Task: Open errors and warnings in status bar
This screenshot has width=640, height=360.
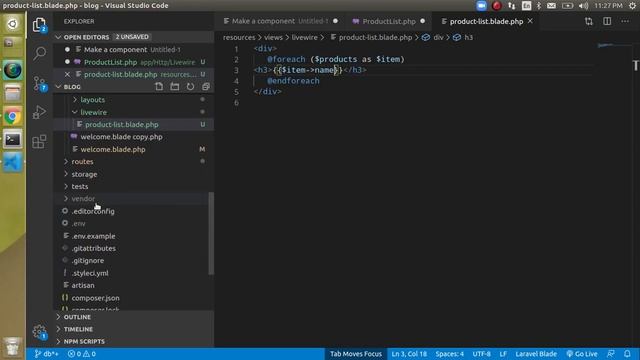Action: click(x=82, y=354)
